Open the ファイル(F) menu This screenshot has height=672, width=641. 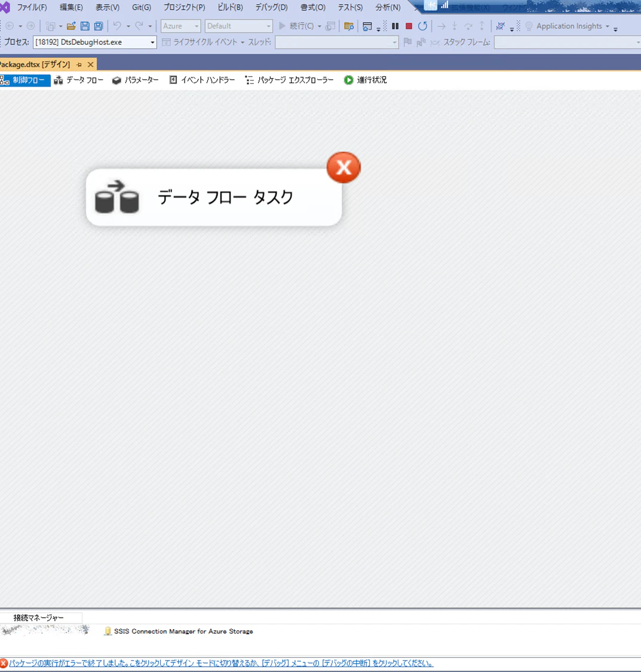point(32,7)
